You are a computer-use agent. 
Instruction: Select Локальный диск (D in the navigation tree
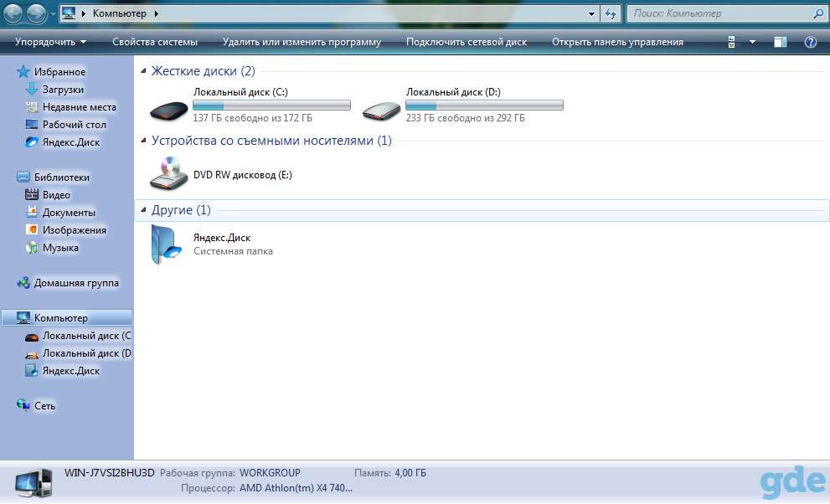(79, 352)
